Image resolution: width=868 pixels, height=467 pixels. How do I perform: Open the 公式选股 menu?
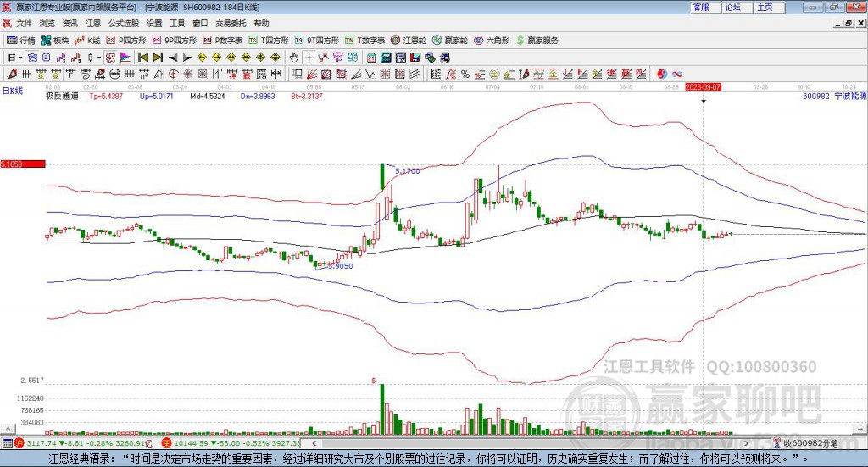pos(124,23)
